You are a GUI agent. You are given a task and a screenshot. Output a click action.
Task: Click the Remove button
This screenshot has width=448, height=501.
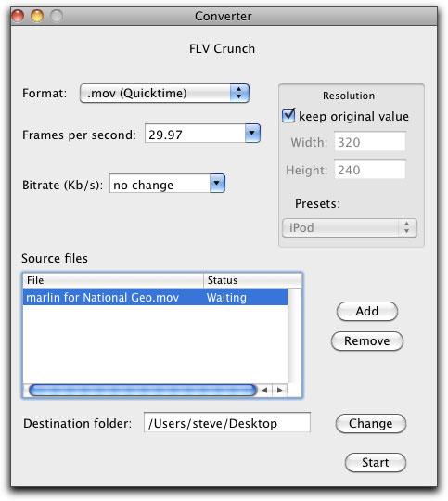(x=367, y=340)
